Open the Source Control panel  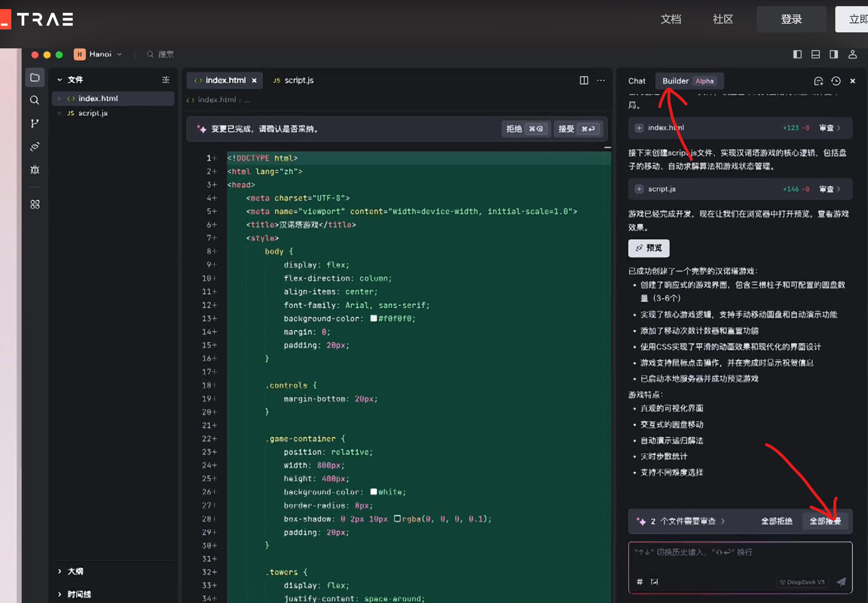click(x=35, y=123)
